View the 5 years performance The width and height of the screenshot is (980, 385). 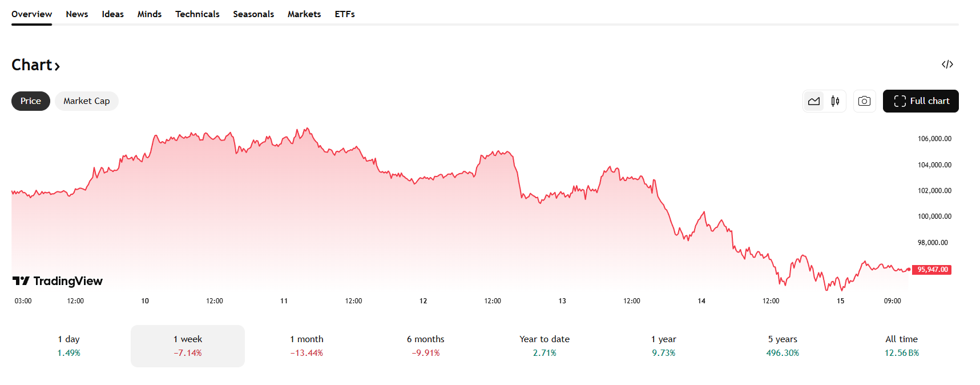[x=781, y=346]
